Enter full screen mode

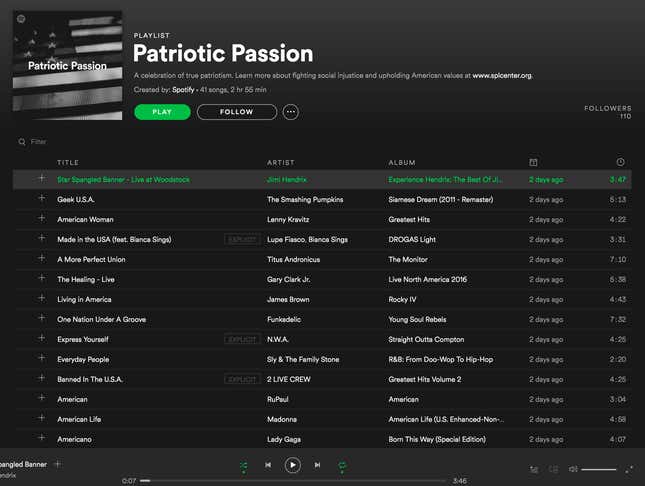coord(629,469)
